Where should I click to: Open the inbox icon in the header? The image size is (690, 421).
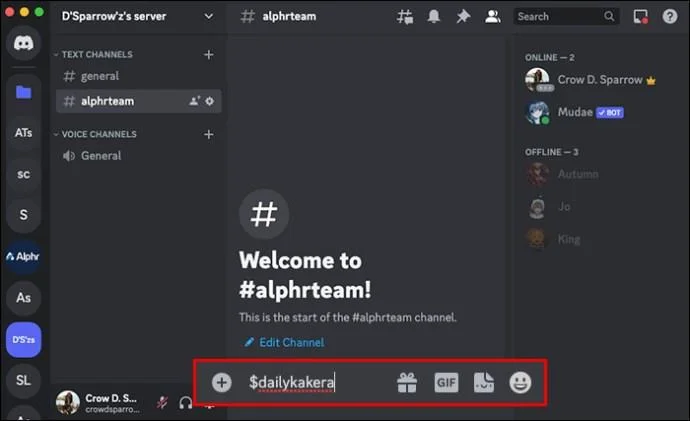641,16
